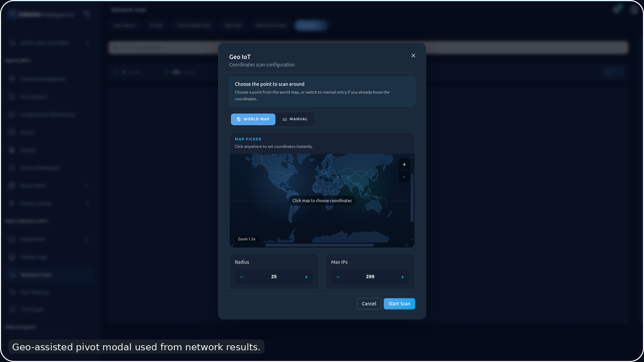Increase the Max IPs value
The width and height of the screenshot is (644, 362).
click(402, 277)
